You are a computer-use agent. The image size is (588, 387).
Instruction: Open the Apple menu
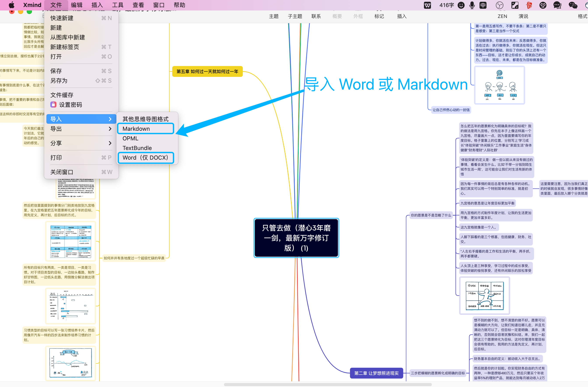coord(12,5)
